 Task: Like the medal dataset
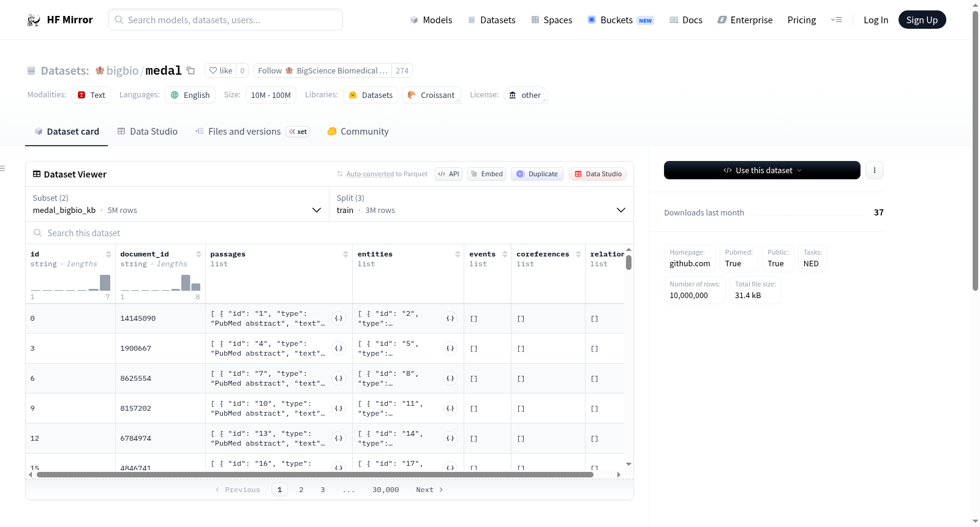[221, 70]
